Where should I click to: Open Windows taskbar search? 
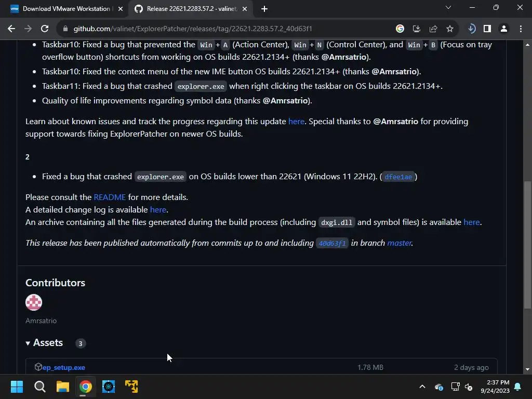[x=39, y=387]
